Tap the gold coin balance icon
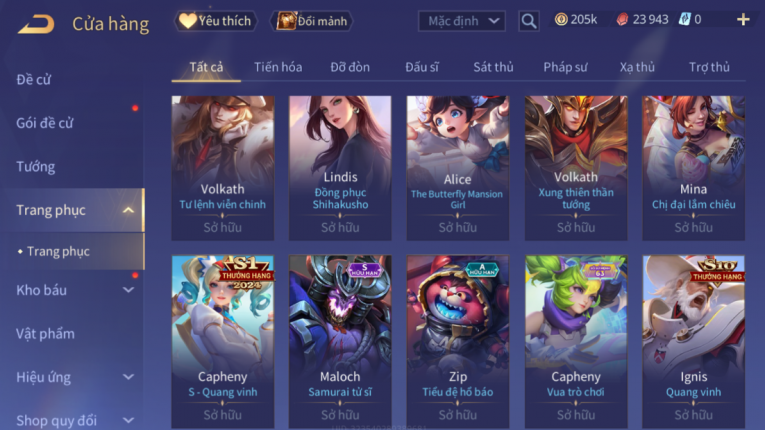Screen dimensions: 765x430 (x=561, y=20)
